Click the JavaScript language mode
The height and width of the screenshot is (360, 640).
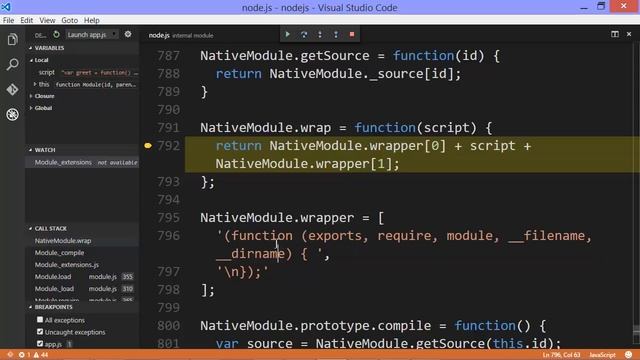(x=602, y=355)
